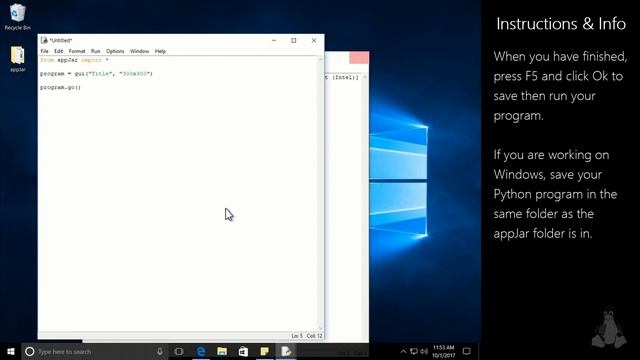Click the line 'program = gui("Title", ...)'
Image resolution: width=640 pixels, height=360 pixels.
click(x=96, y=74)
